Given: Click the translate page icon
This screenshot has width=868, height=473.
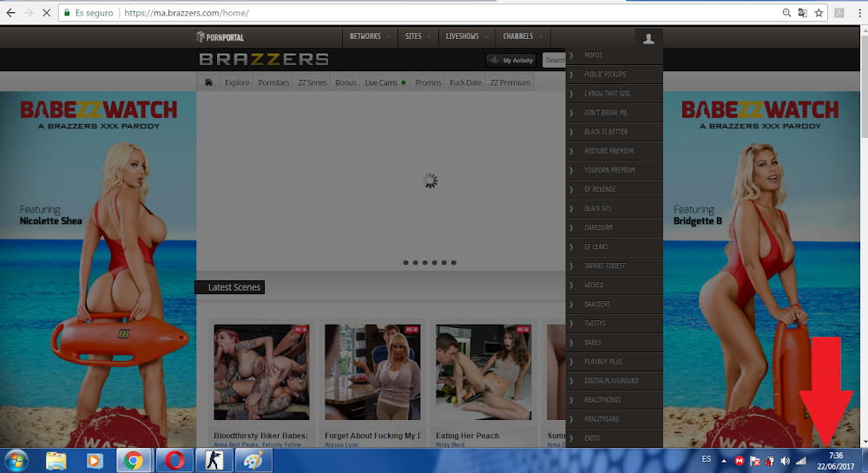Looking at the screenshot, I should point(803,13).
